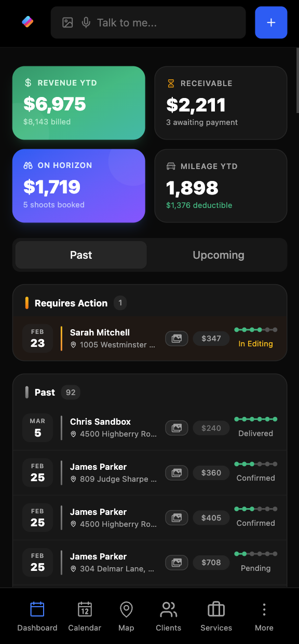Screen dimensions: 299x644
Task: Click the hourglass icon on the Receivable card
Action: 171,83
